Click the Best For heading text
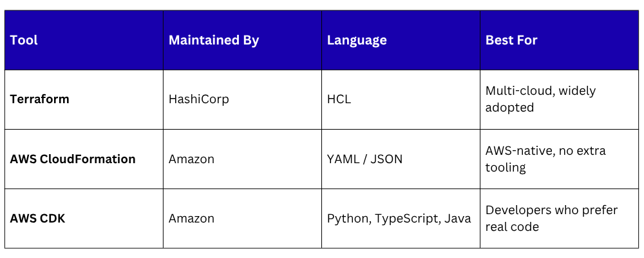 click(511, 40)
